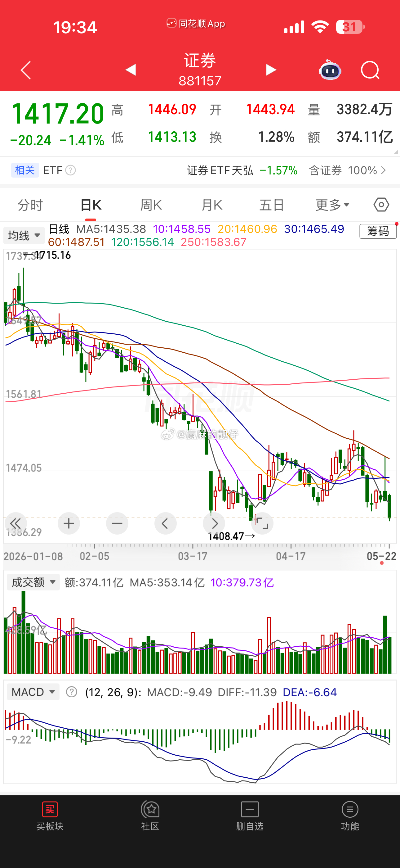Open the robot AI assistant icon
This screenshot has width=400, height=868.
(x=330, y=70)
